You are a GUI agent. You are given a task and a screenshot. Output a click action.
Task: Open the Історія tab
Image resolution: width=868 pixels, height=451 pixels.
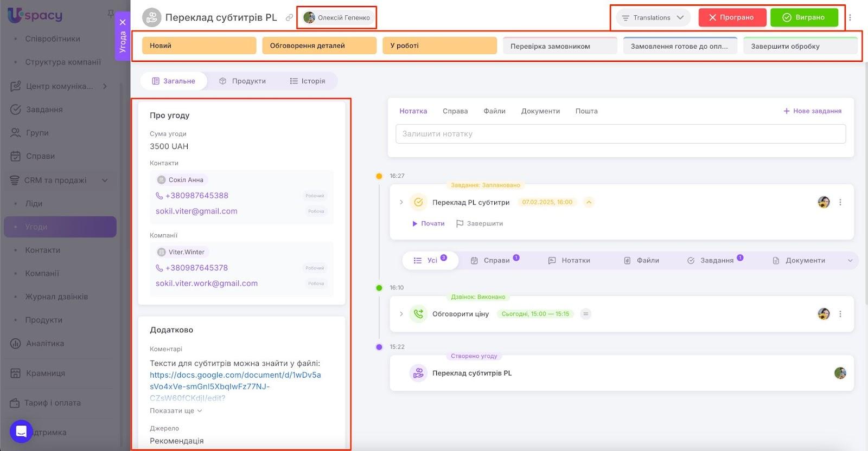(x=308, y=81)
